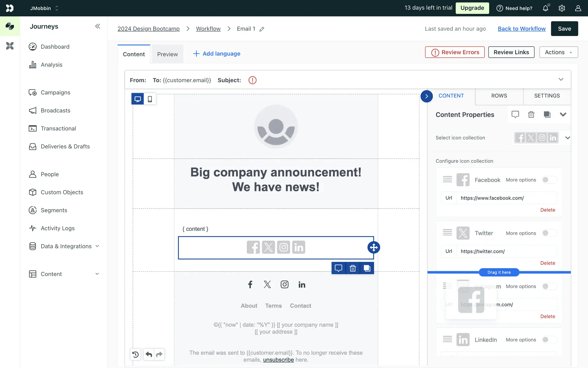The image size is (588, 368).
Task: Click pencil icon to rename Email 1
Action: click(262, 29)
